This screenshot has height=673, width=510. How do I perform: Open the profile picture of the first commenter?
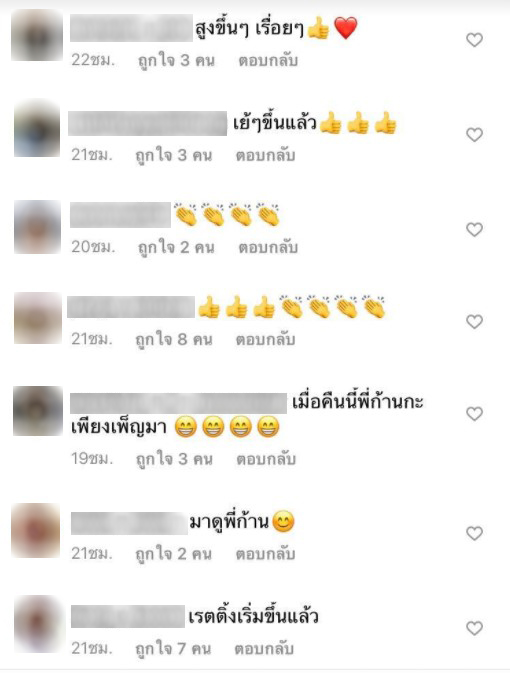pyautogui.click(x=37, y=35)
